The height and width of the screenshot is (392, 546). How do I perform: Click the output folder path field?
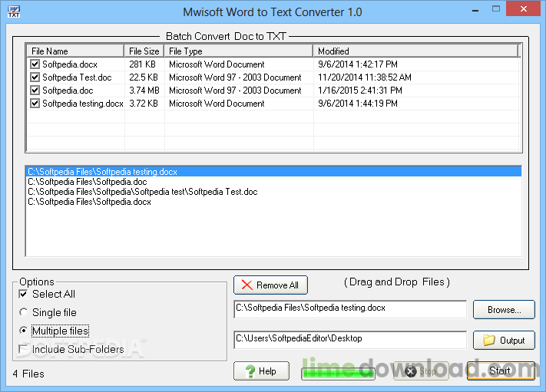click(x=349, y=339)
